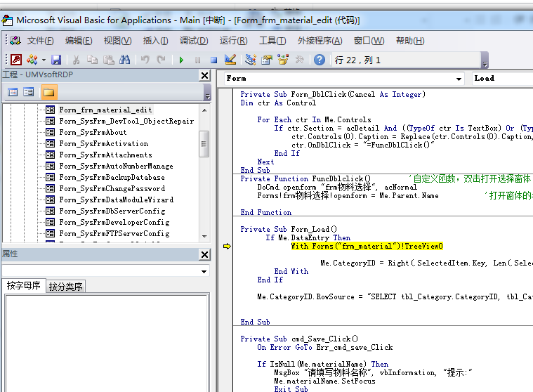Open the 运行(R) menu
Viewport: 533px width, 392px height.
[x=233, y=41]
